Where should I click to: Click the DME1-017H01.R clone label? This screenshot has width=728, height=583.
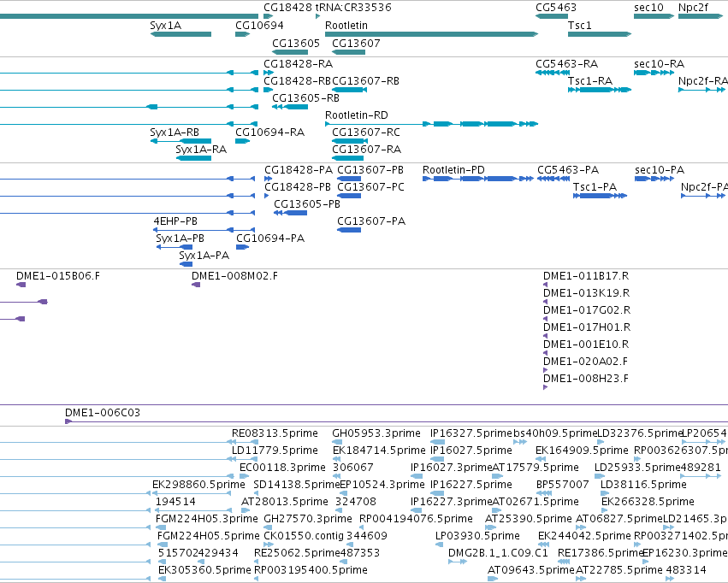(588, 328)
